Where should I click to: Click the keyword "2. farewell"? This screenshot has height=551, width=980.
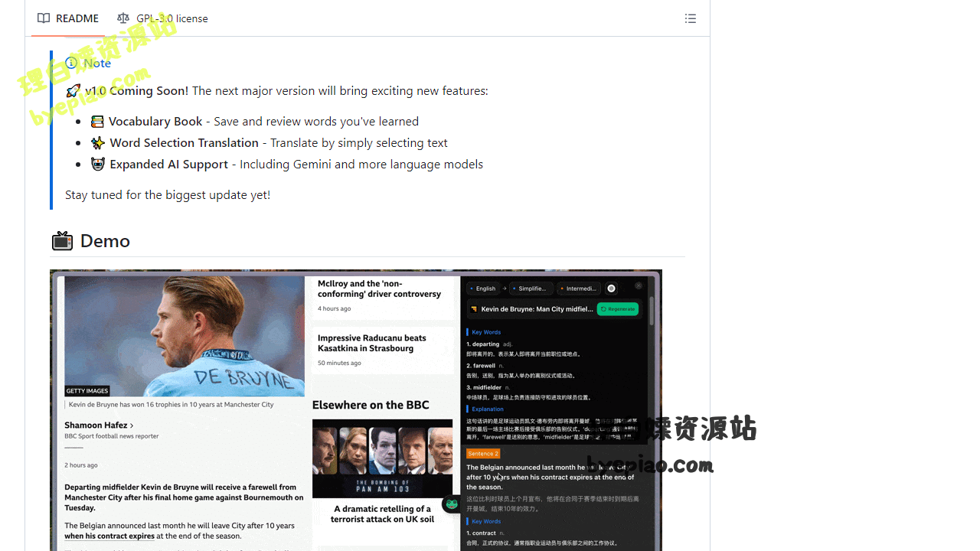[481, 366]
